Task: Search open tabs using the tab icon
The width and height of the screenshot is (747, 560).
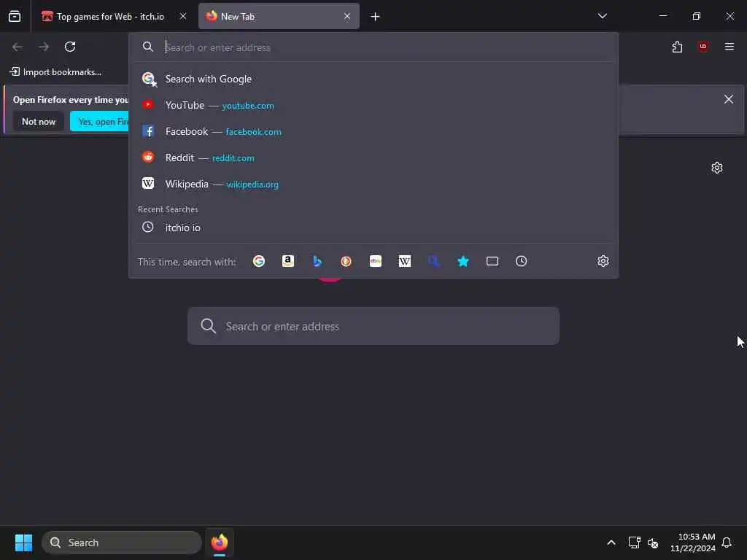Action: pyautogui.click(x=492, y=261)
